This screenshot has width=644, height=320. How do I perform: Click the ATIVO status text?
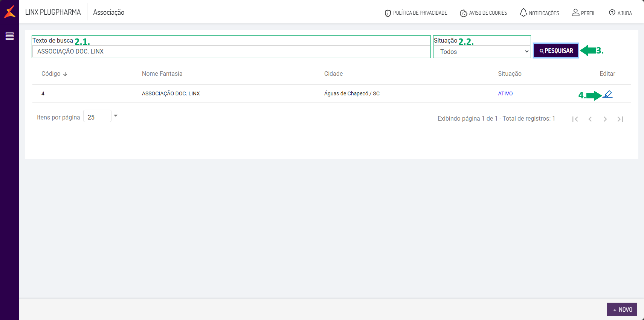(x=505, y=93)
